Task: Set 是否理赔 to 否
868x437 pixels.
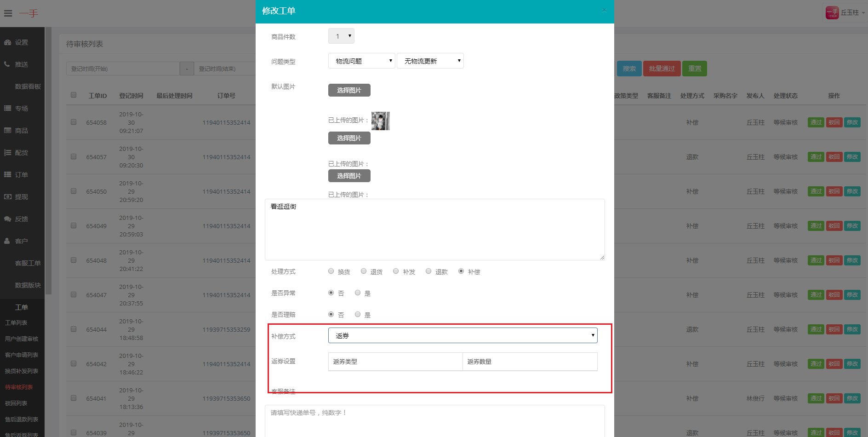Action: pos(331,315)
